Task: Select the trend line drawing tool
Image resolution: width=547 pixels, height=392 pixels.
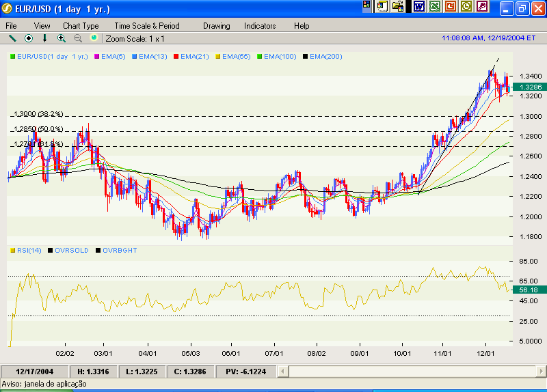Action: [12, 38]
